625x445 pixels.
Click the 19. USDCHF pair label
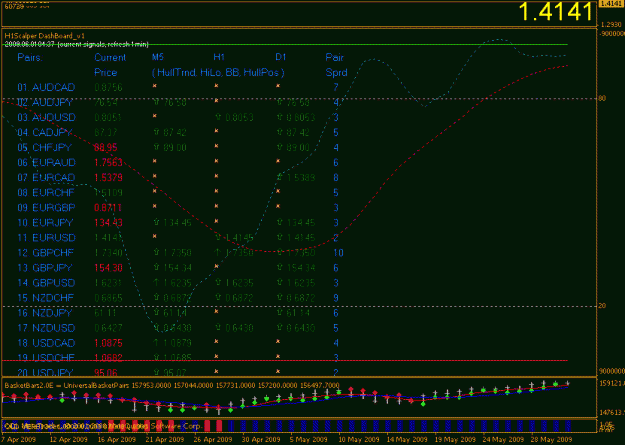(46, 358)
